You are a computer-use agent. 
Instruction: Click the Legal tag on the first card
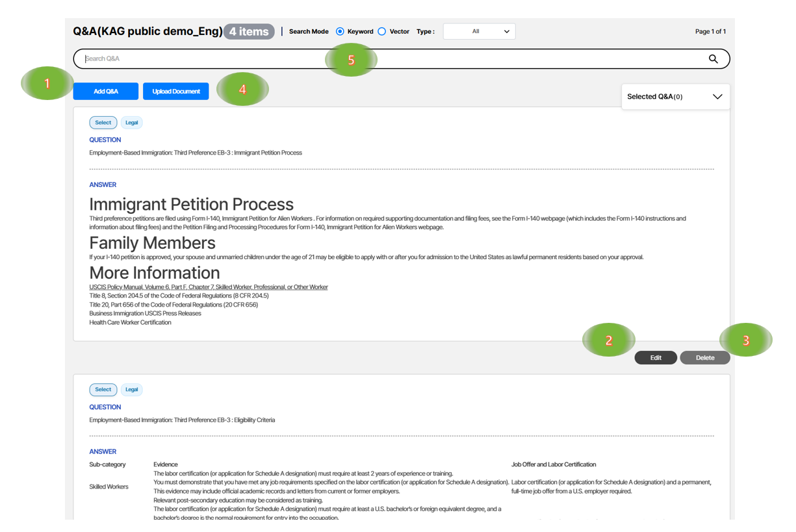tap(131, 123)
